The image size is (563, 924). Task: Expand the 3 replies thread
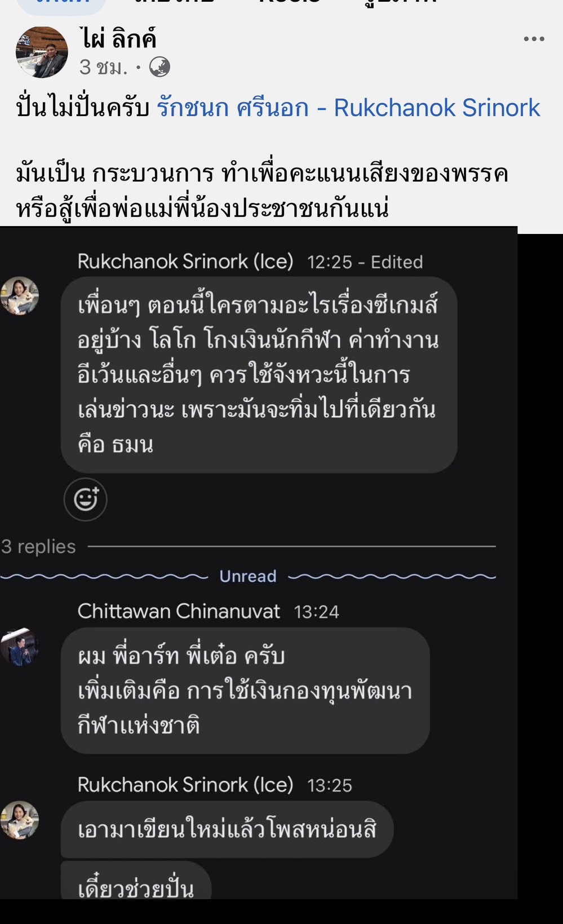click(x=38, y=546)
